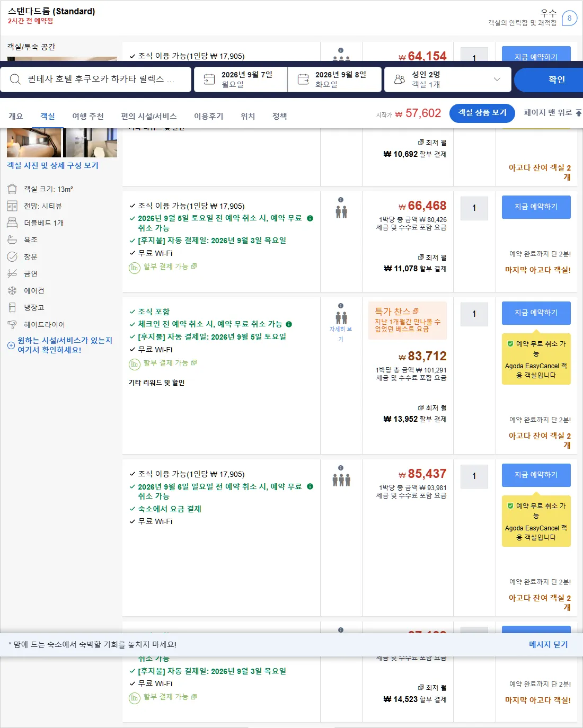Click the external-link icon next to 특가 찬스
This screenshot has height=728, width=583.
[x=416, y=311]
